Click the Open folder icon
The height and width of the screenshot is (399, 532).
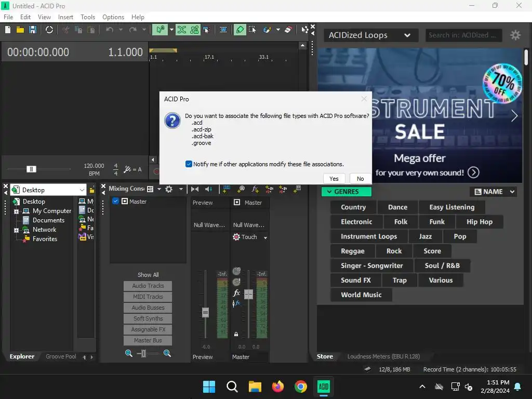coord(20,30)
